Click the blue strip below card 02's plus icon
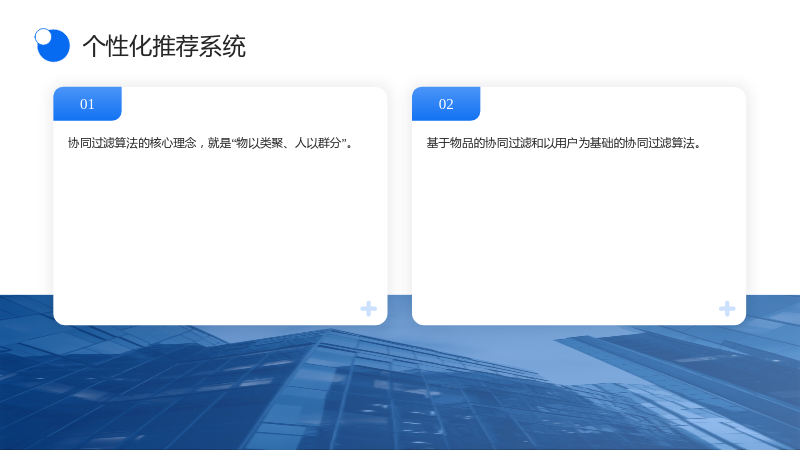Screen dimensions: 800x450 [x=727, y=337]
